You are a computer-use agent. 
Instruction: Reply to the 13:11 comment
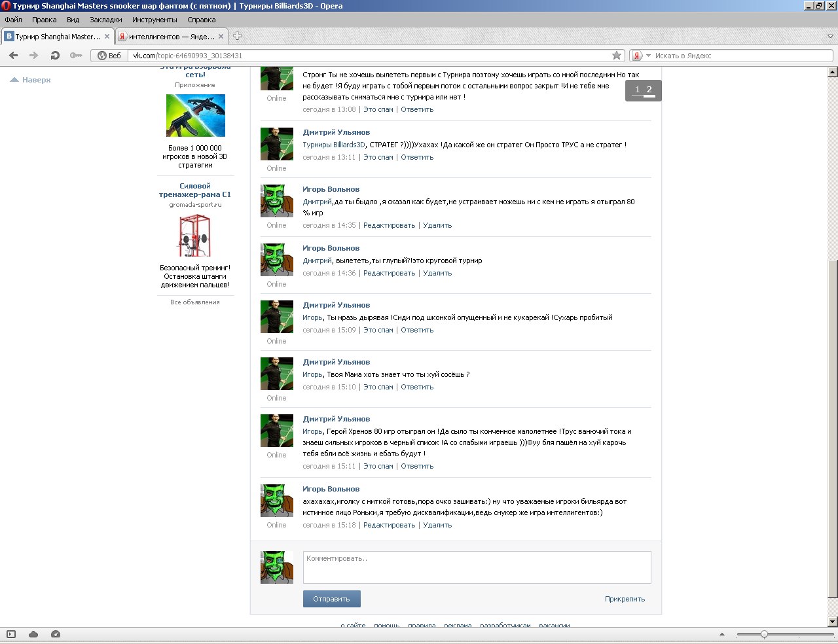(x=417, y=157)
